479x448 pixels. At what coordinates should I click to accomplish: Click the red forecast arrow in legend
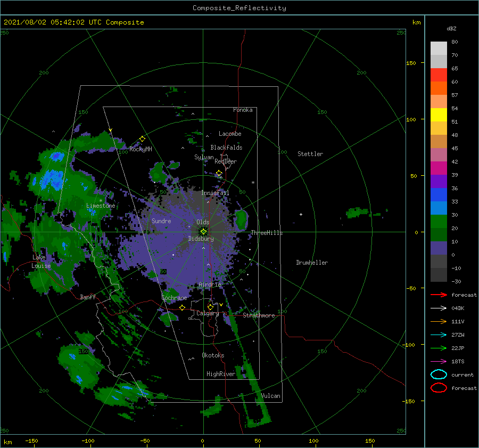(x=439, y=295)
